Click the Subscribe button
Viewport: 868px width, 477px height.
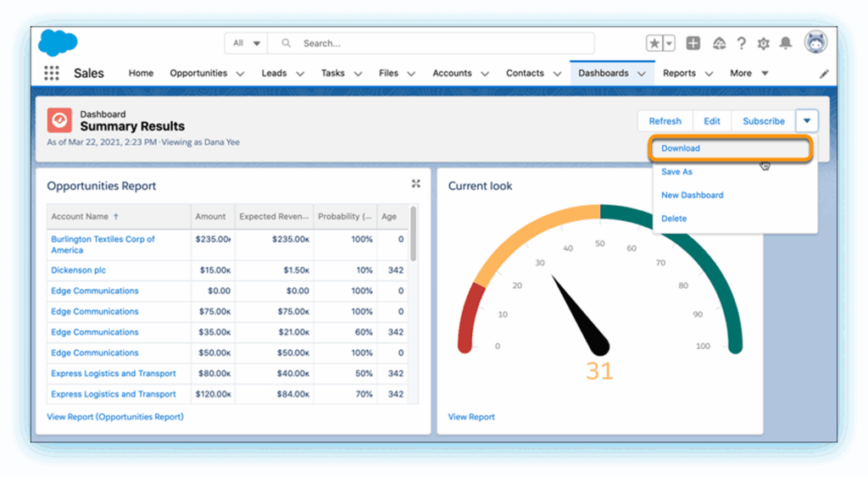point(764,121)
